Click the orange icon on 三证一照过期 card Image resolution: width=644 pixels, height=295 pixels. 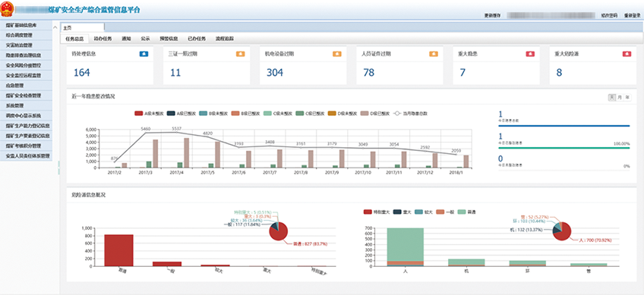pyautogui.click(x=240, y=54)
